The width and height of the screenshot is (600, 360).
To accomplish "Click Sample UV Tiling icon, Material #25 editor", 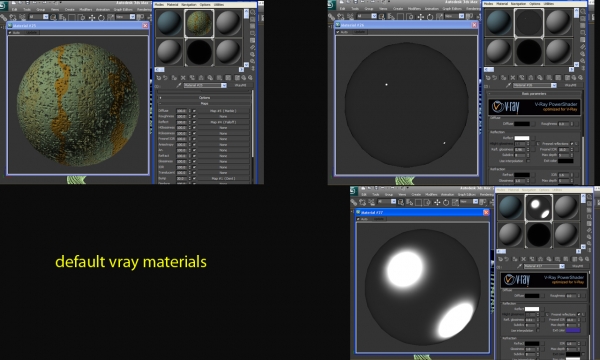I will pyautogui.click(x=253, y=33).
